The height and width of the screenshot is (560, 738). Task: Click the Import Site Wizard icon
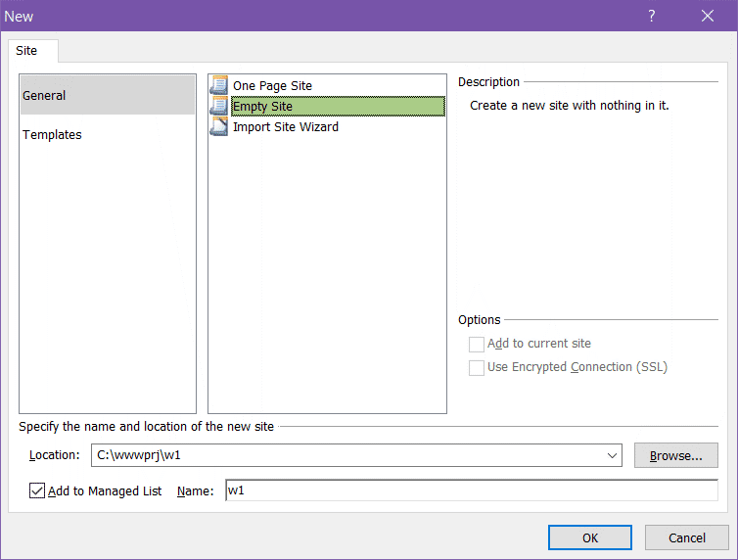[x=218, y=126]
